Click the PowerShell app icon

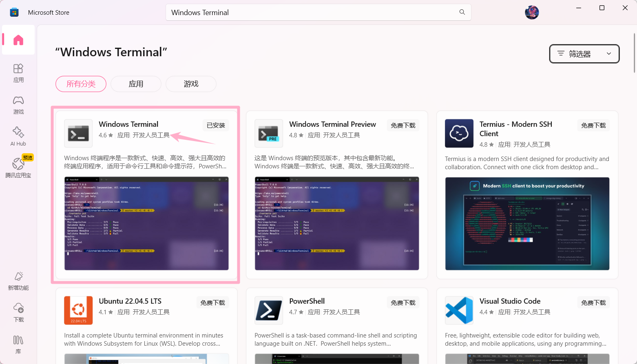[269, 310]
